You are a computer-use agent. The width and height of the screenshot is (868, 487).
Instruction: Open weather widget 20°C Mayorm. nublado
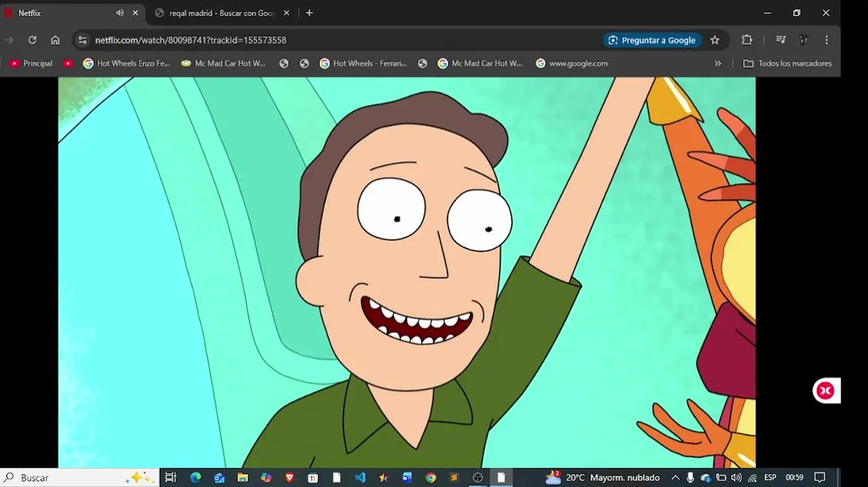tap(602, 478)
